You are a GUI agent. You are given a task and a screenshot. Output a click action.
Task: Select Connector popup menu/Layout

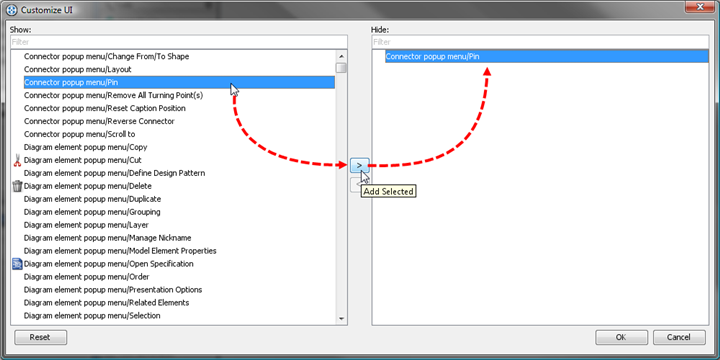pos(78,69)
